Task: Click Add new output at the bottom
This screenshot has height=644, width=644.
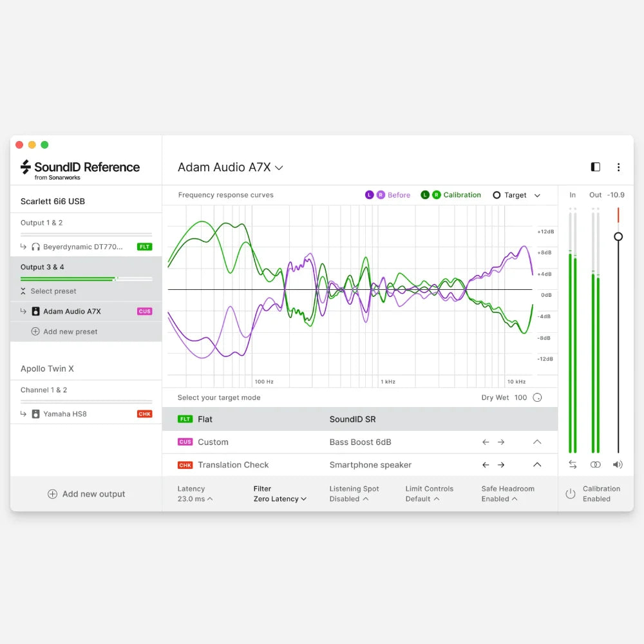Action: coord(86,493)
